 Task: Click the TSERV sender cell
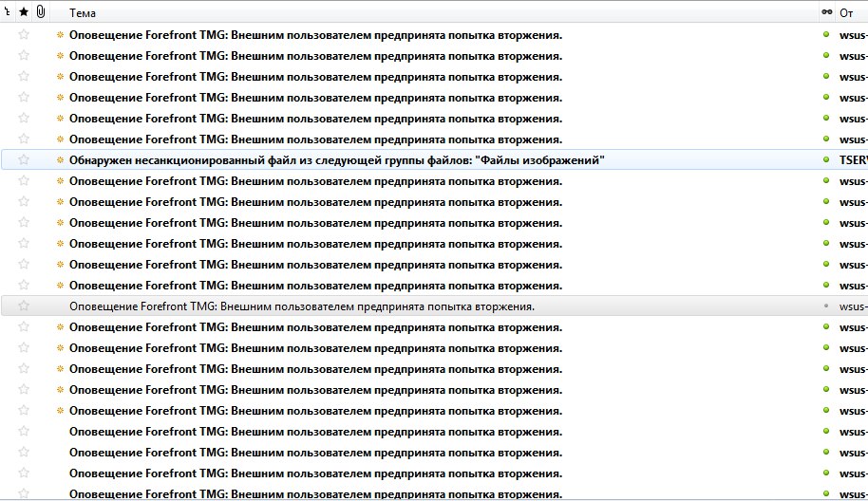(854, 160)
